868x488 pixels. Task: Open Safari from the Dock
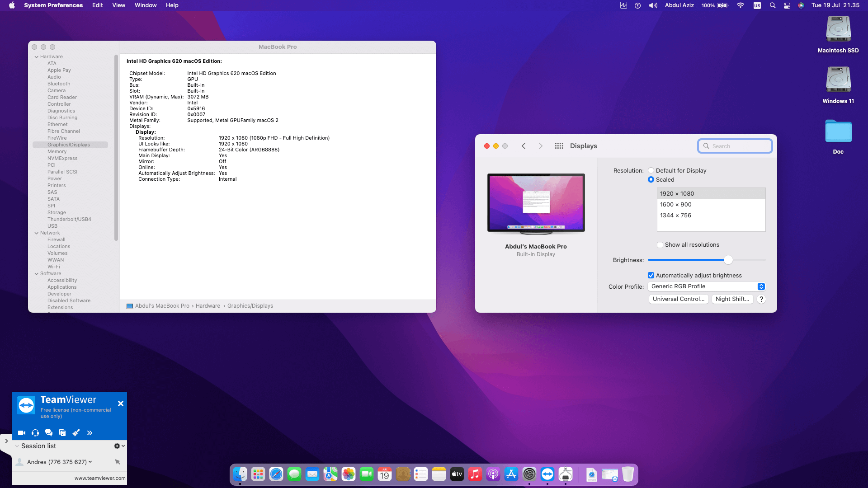(x=276, y=474)
